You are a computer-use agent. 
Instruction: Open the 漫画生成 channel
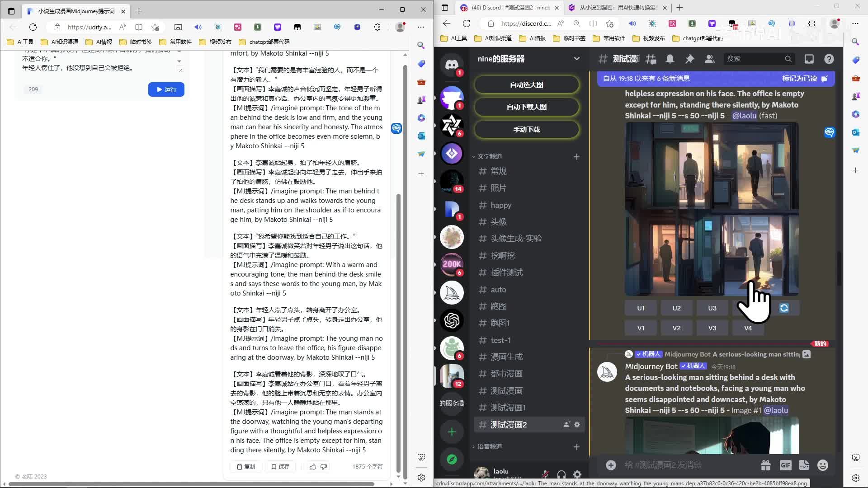(x=506, y=357)
